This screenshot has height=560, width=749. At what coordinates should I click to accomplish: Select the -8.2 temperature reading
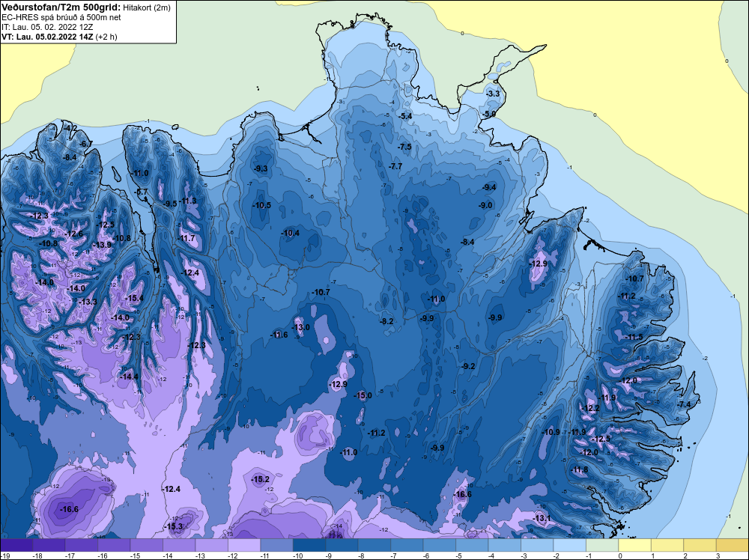point(386,321)
